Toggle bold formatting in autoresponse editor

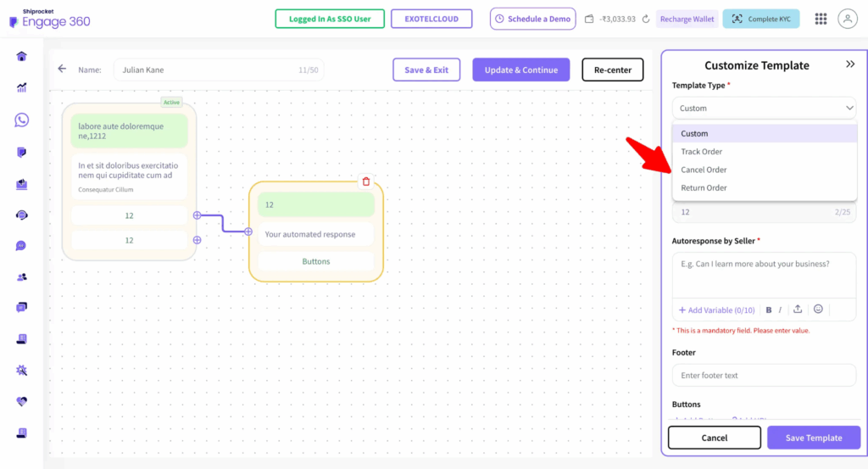click(769, 310)
